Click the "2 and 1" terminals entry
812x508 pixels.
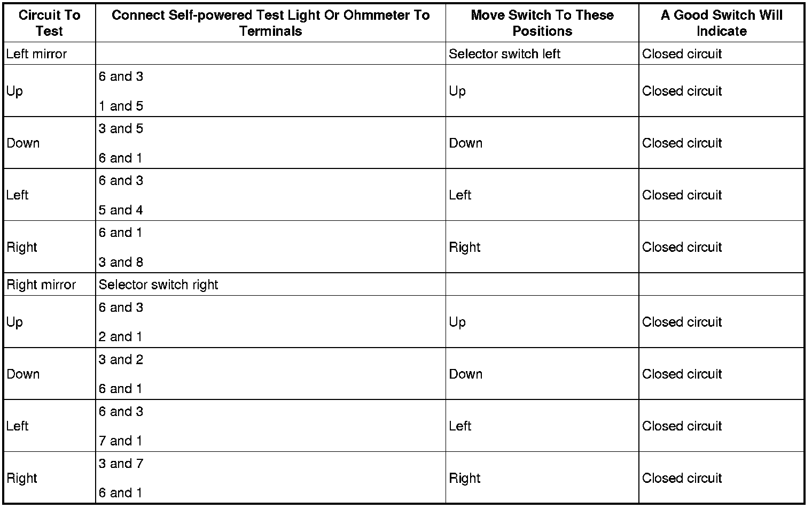(x=121, y=336)
